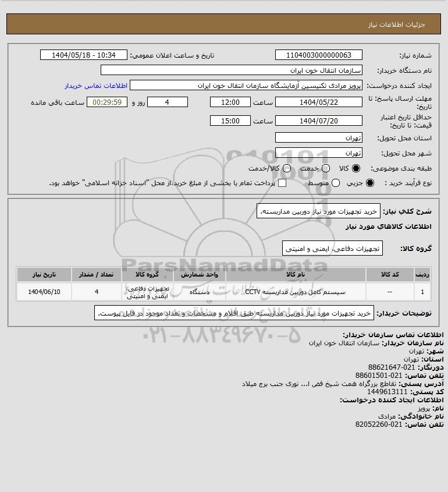Click the quantity cell 4 in the table

click(x=96, y=292)
